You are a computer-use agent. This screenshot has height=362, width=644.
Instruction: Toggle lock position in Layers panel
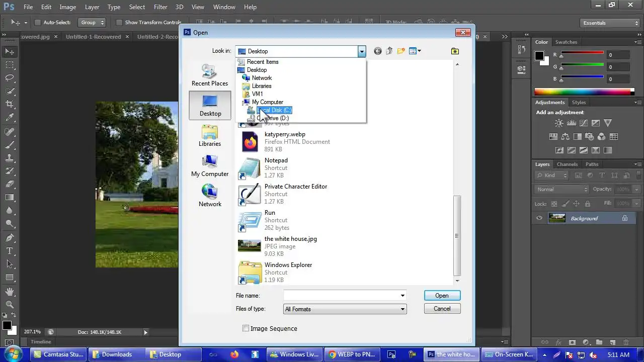[x=576, y=204]
